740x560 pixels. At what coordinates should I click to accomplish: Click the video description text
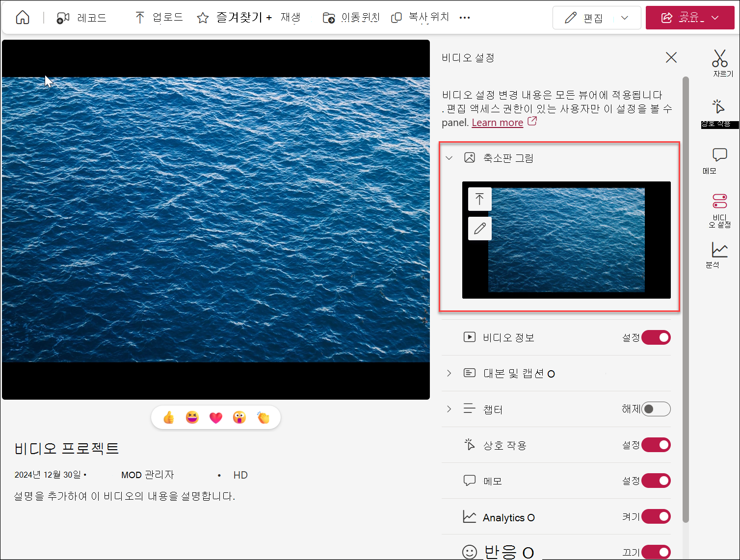click(125, 496)
